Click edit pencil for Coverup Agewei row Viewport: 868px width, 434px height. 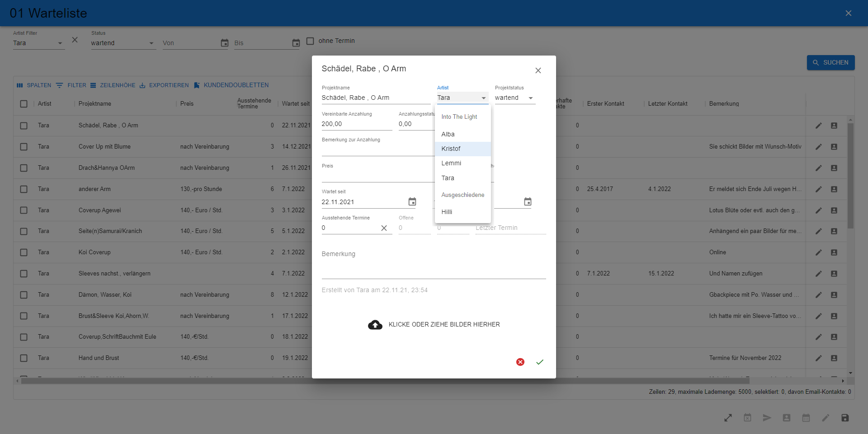818,210
